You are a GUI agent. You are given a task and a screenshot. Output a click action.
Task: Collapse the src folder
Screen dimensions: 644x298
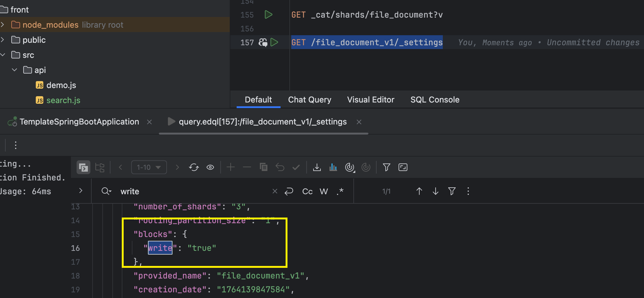tap(3, 55)
